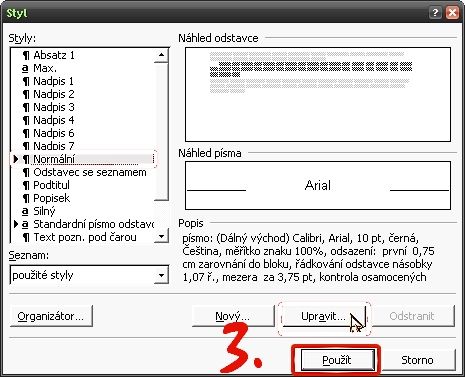Choose Nadpis 2 in styles list
The image size is (465, 377).
(x=83, y=94)
